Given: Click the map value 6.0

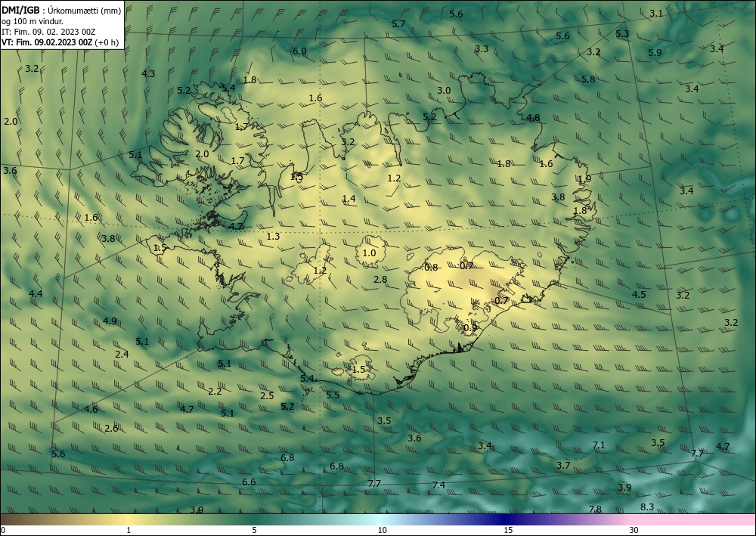Looking at the screenshot, I should pyautogui.click(x=299, y=51).
